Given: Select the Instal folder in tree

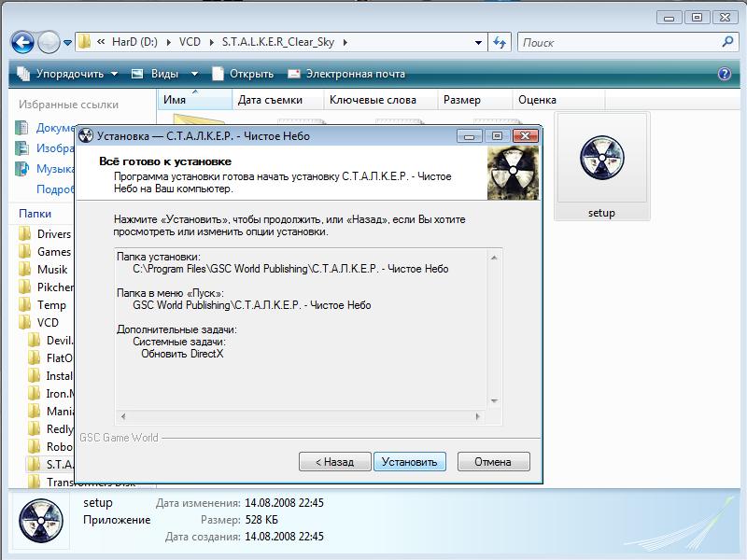Looking at the screenshot, I should tap(51, 376).
